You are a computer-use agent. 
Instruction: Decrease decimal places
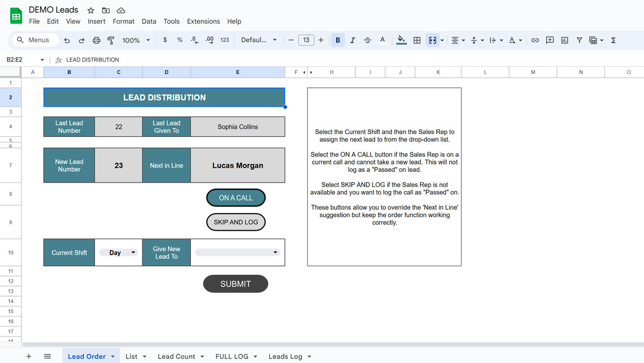(194, 40)
